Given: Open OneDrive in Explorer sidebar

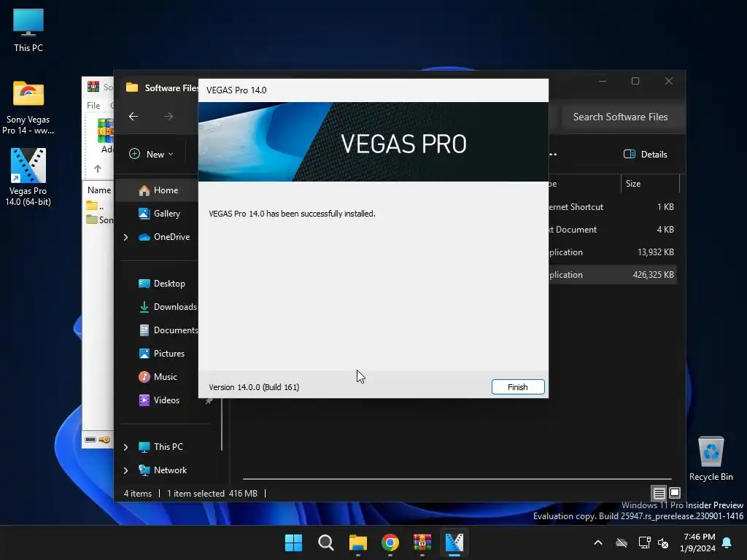Looking at the screenshot, I should (164, 237).
